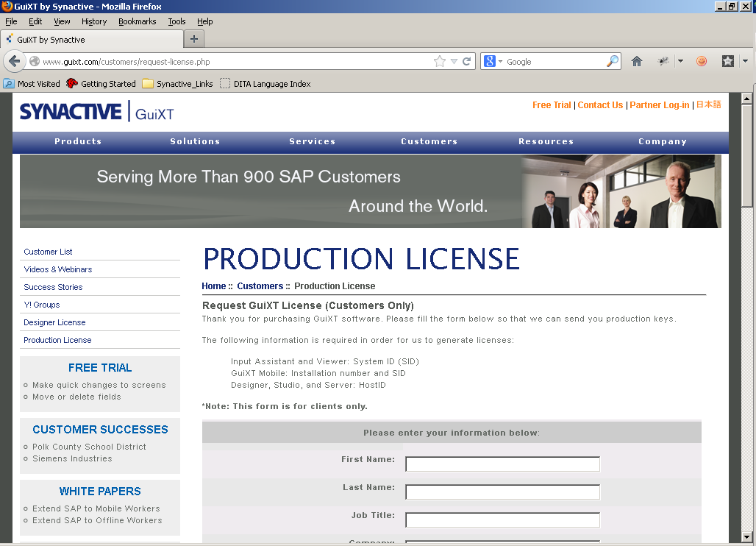The image size is (756, 546).
Task: Open the bookmarks star toolbar button
Action: 727,62
